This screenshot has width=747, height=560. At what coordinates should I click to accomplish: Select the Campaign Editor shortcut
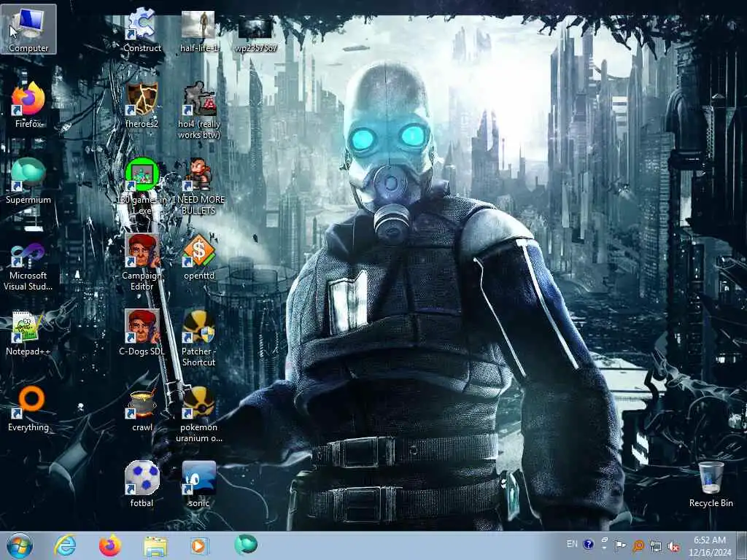142,262
